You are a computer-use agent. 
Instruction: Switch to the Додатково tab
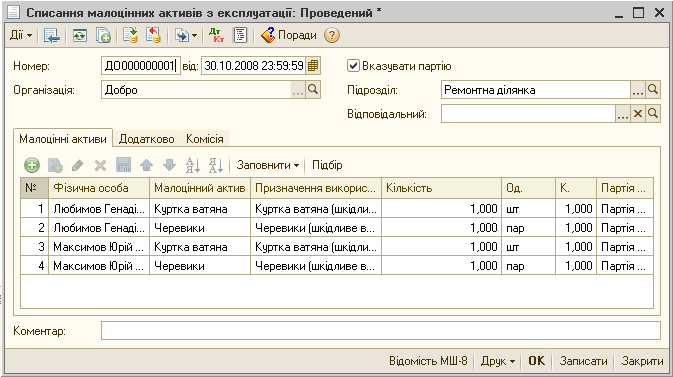[146, 139]
